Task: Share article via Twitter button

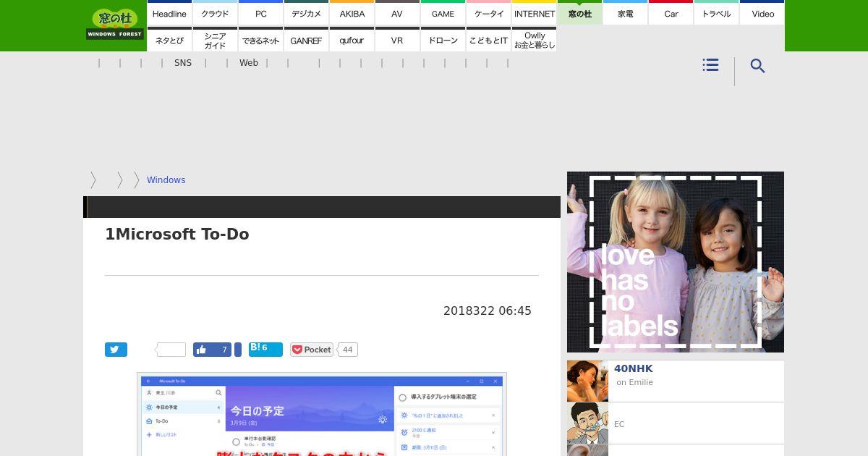Action: pos(116,350)
